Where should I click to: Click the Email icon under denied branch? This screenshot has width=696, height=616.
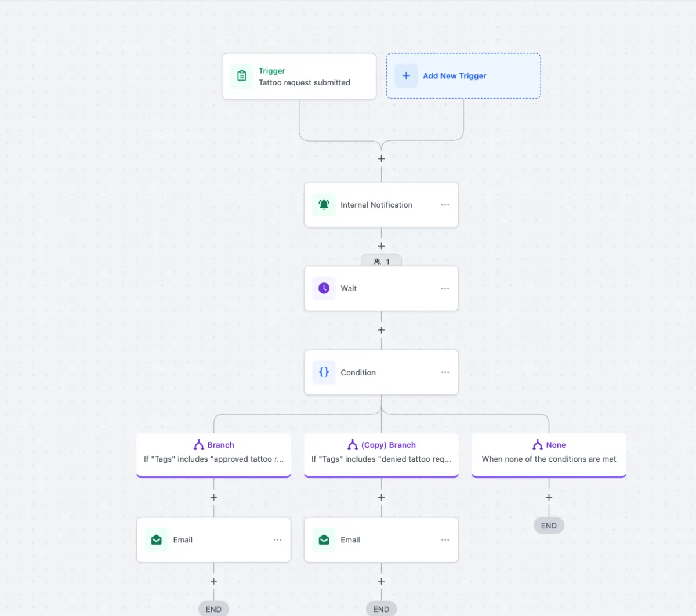(x=324, y=540)
